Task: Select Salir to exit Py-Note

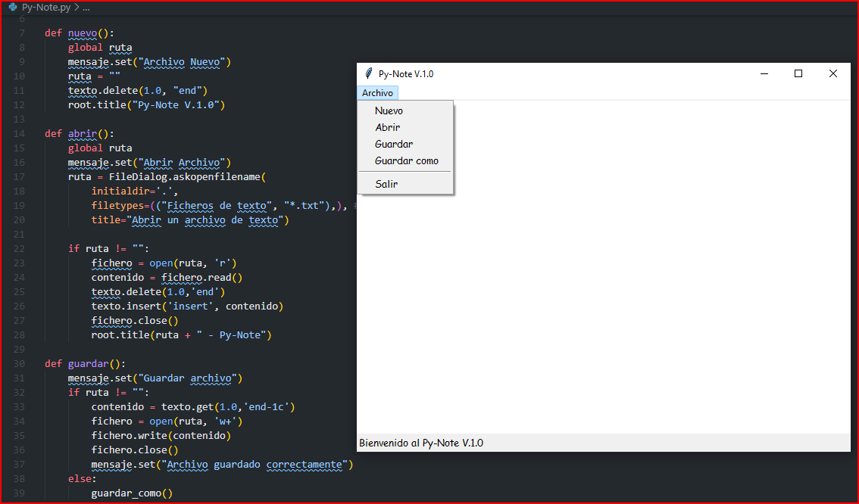Action: pos(386,184)
